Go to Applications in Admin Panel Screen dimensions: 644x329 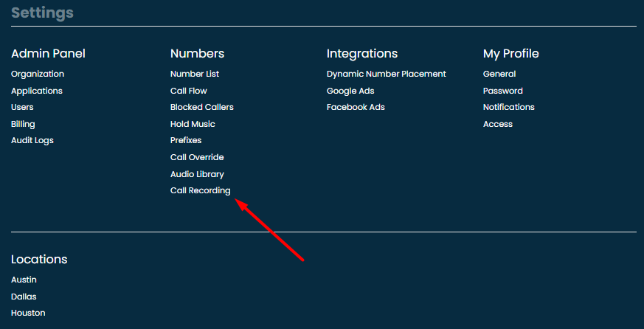37,91
